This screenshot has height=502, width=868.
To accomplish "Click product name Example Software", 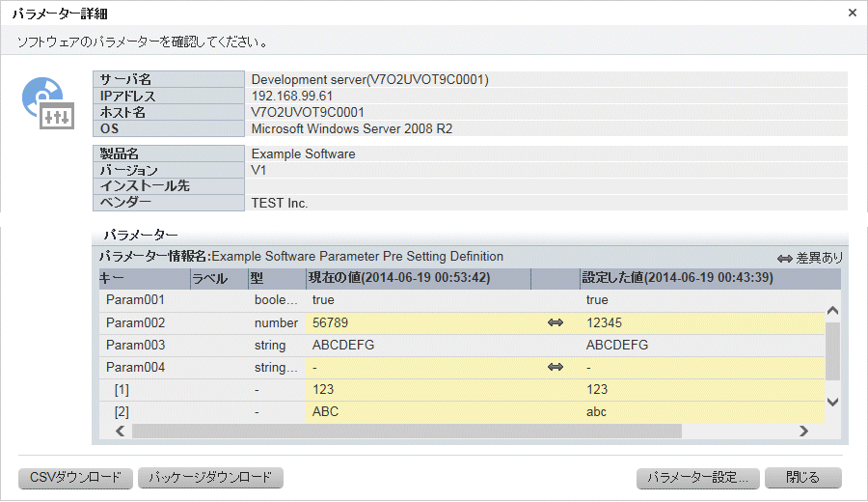I will click(x=304, y=153).
